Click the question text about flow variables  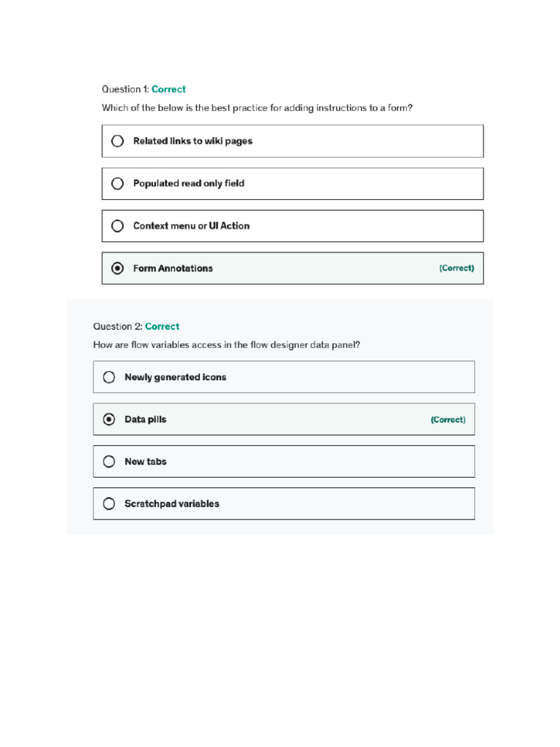pyautogui.click(x=227, y=345)
